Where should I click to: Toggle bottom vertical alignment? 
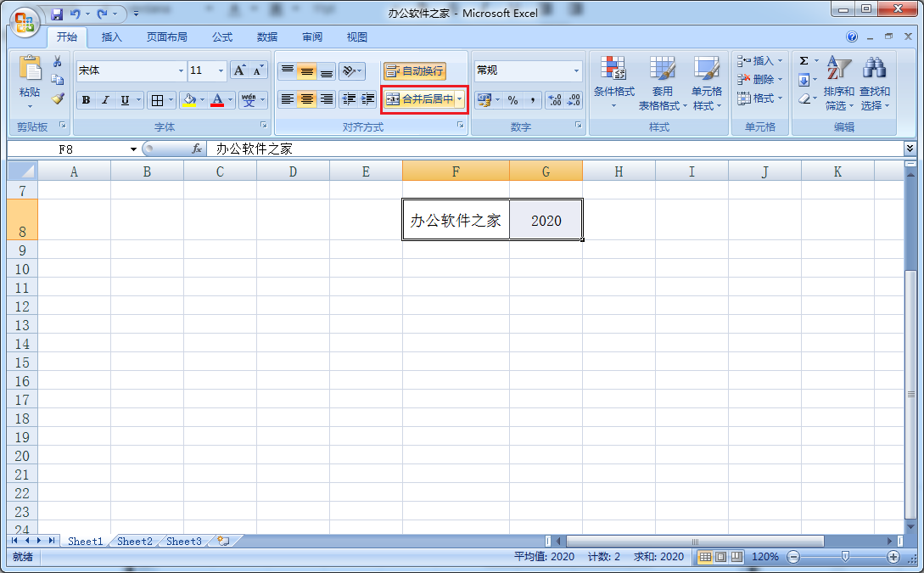click(x=327, y=71)
